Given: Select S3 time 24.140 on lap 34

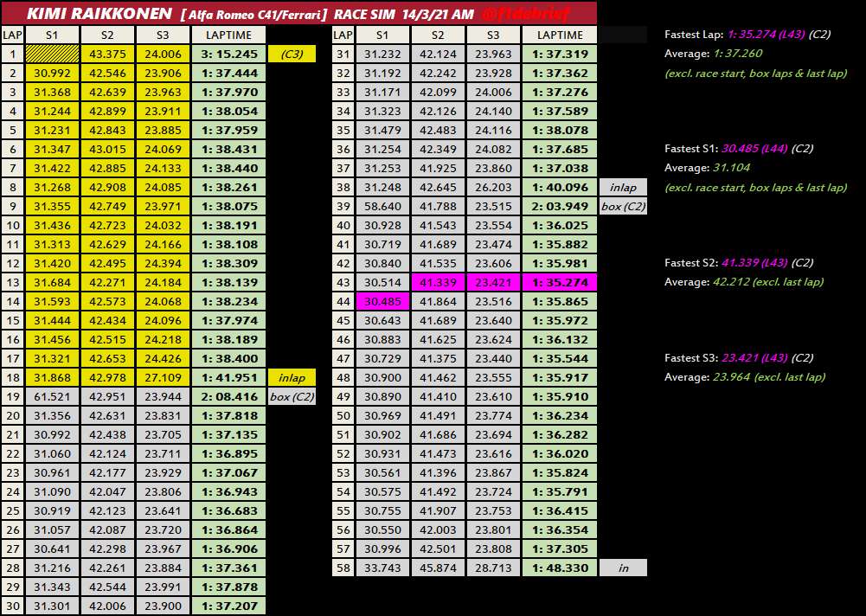Looking at the screenshot, I should tap(493, 111).
